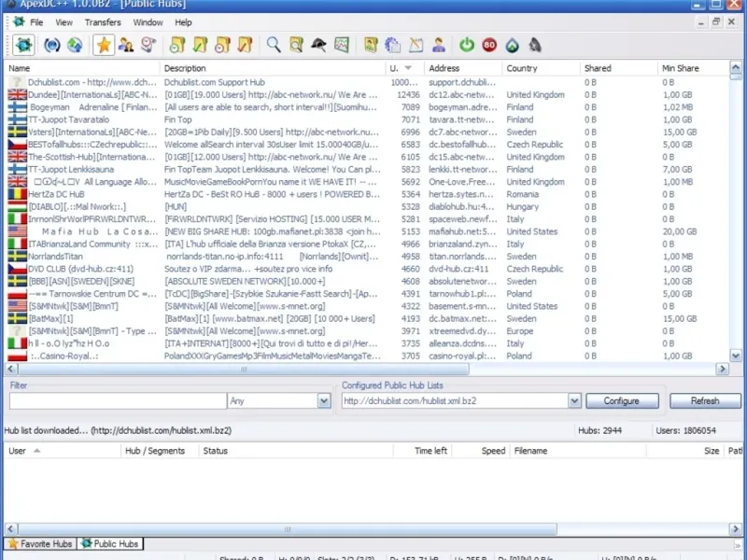The width and height of the screenshot is (747, 560).
Task: Open the filter type 'Any' dropdown
Action: [324, 401]
